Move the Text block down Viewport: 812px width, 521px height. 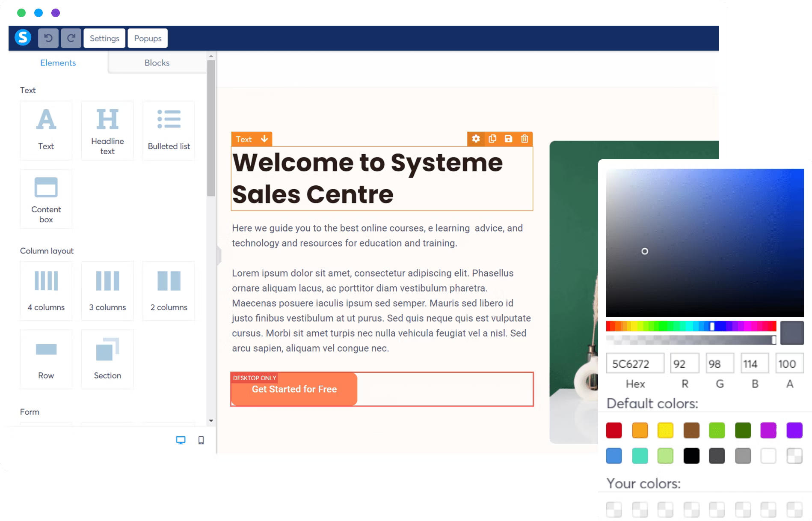coord(264,139)
